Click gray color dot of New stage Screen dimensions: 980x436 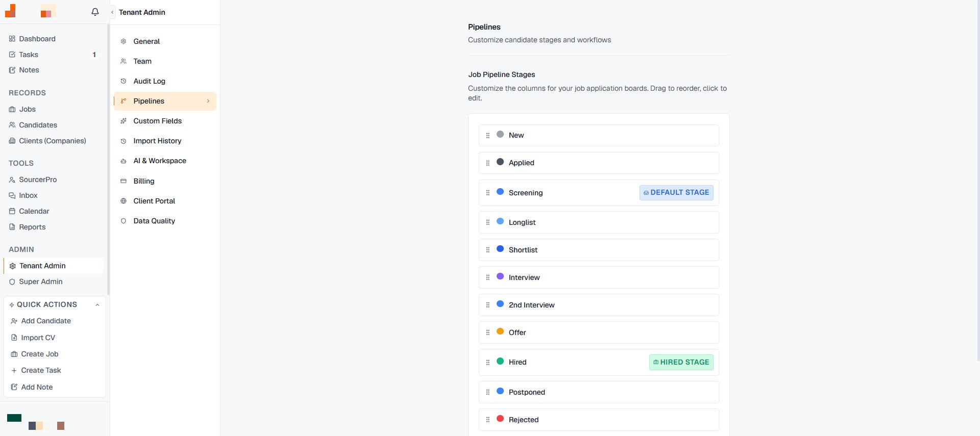(x=500, y=135)
